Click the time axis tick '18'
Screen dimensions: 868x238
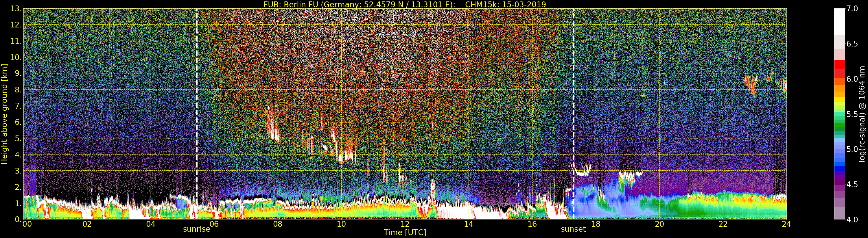coord(596,224)
